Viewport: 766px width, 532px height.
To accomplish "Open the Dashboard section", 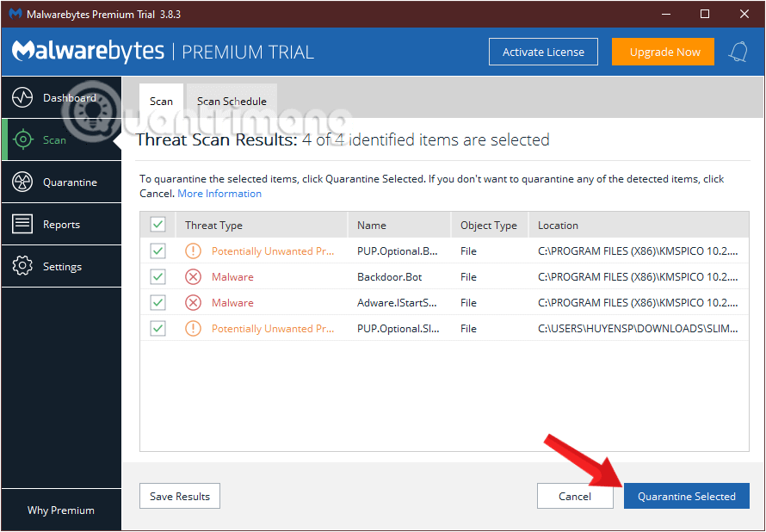I will point(62,97).
